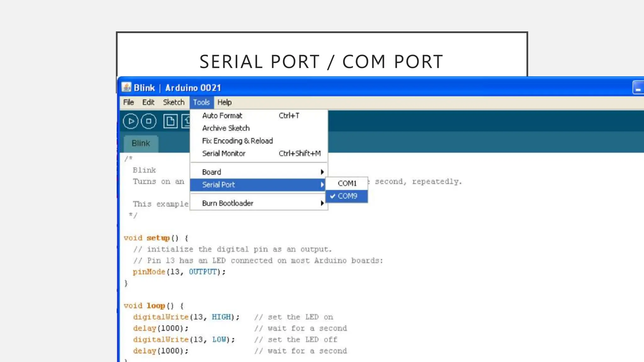Click the 'void loop()' code line
This screenshot has height=362, width=644.
click(x=154, y=306)
